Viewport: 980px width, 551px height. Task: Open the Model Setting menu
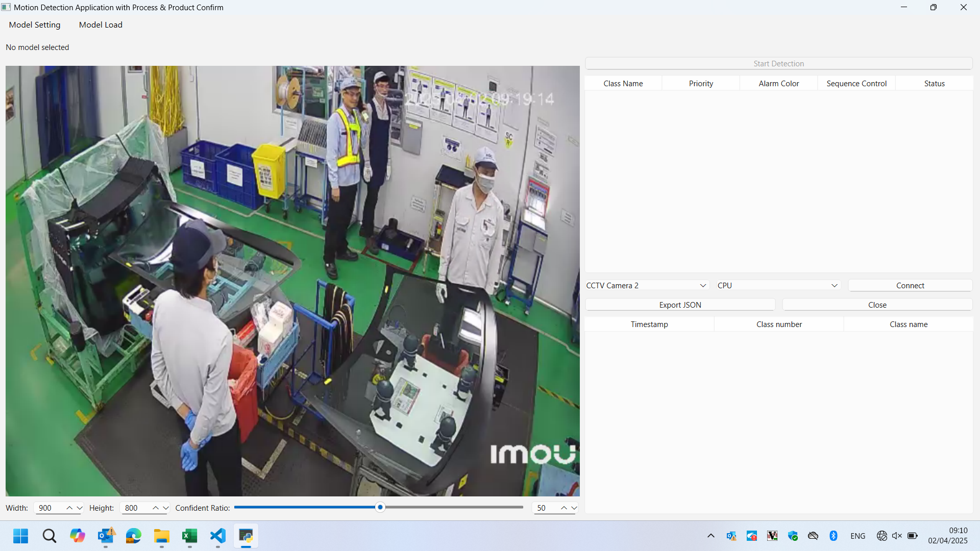35,24
